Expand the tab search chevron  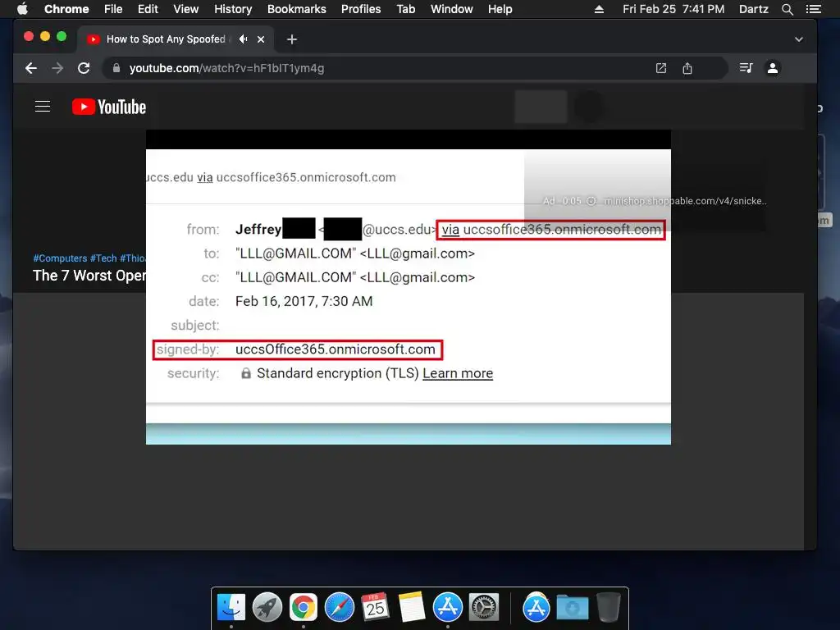[x=798, y=39]
